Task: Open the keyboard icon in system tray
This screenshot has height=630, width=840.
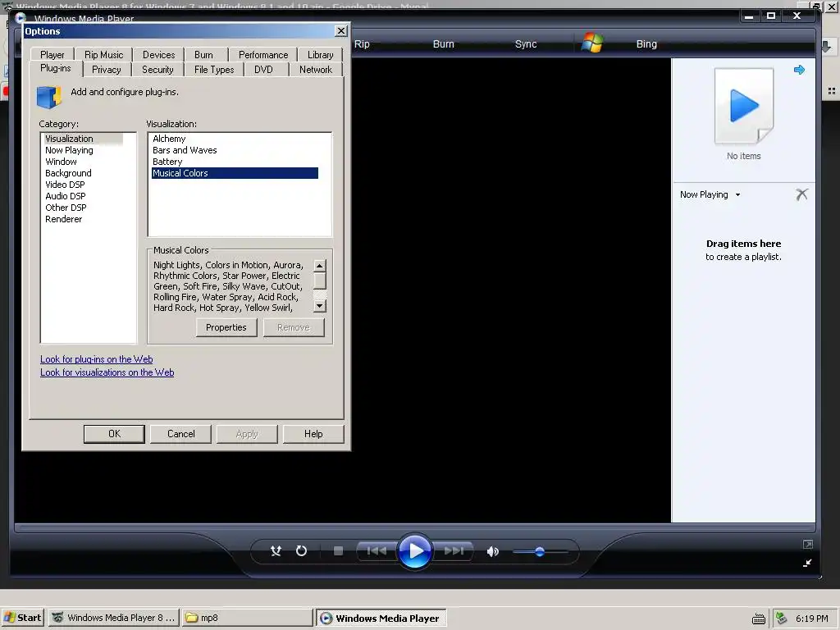Action: (x=759, y=619)
